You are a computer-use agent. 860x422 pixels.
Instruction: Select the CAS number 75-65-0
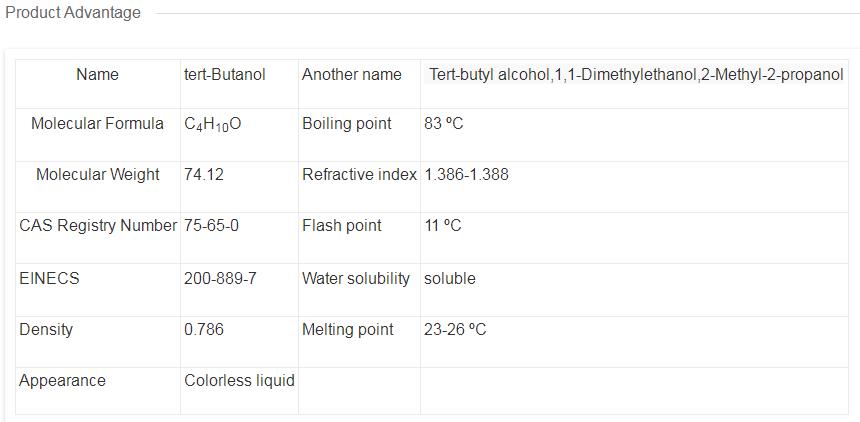(x=211, y=226)
